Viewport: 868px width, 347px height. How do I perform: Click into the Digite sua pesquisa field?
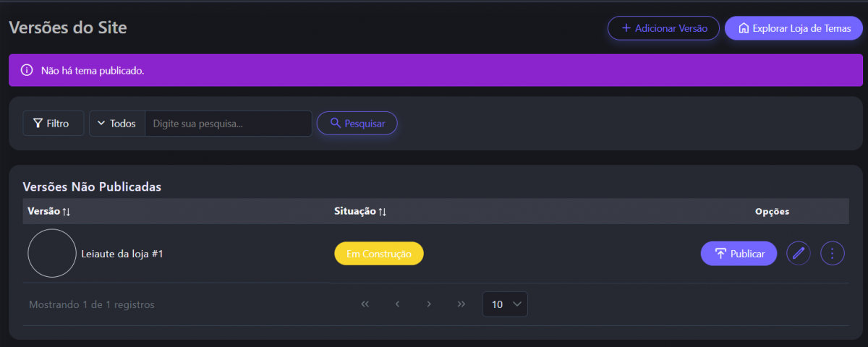coord(228,124)
